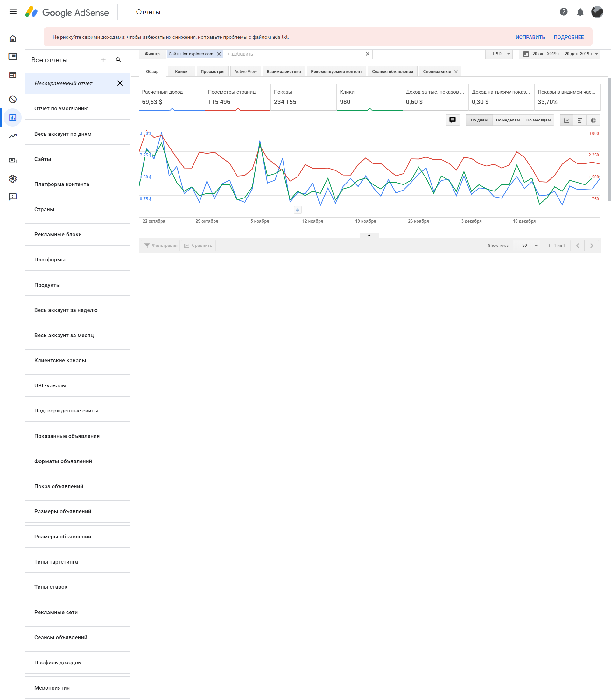The height and width of the screenshot is (700, 611).
Task: Toggle the Клики metric on the chart
Action: tap(369, 97)
